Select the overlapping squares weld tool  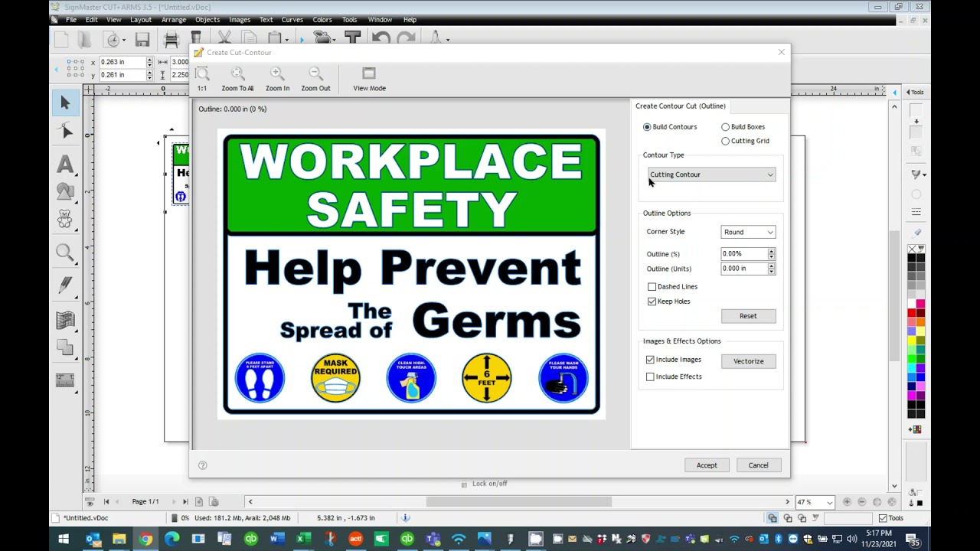(x=65, y=347)
